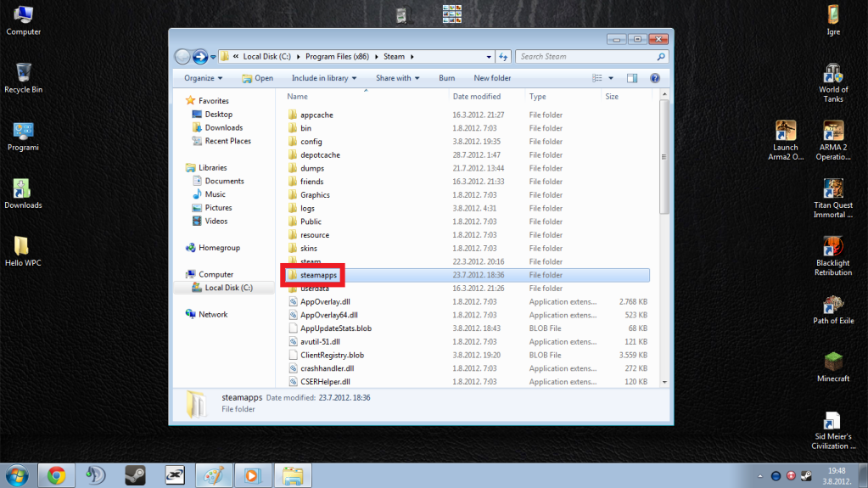Open the Organize dropdown menu
The height and width of the screenshot is (488, 868).
(x=203, y=78)
